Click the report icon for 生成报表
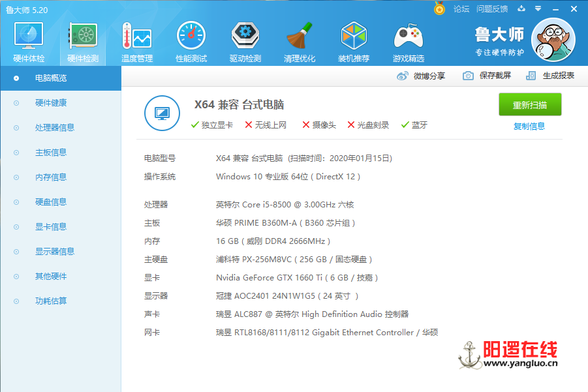Image resolution: width=588 pixels, height=392 pixels. [x=531, y=76]
